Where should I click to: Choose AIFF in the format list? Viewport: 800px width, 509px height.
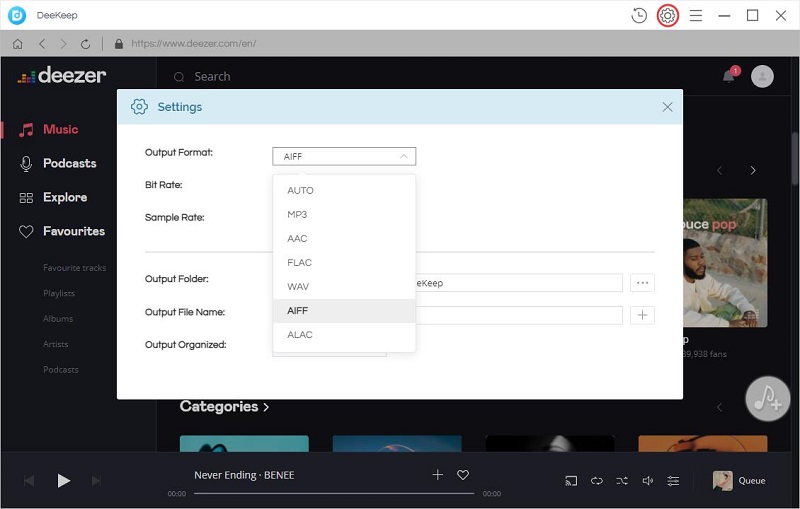[344, 311]
